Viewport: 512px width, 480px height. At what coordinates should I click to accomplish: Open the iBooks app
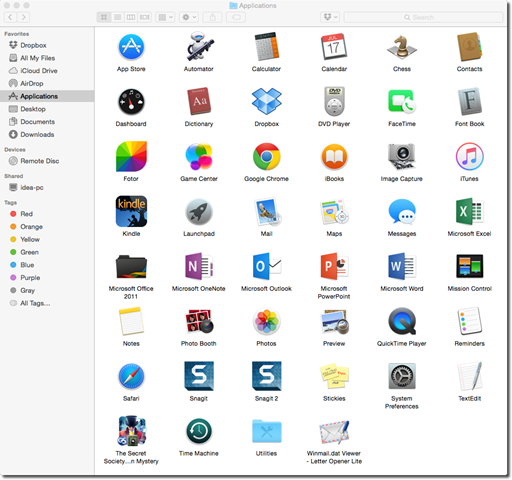334,157
